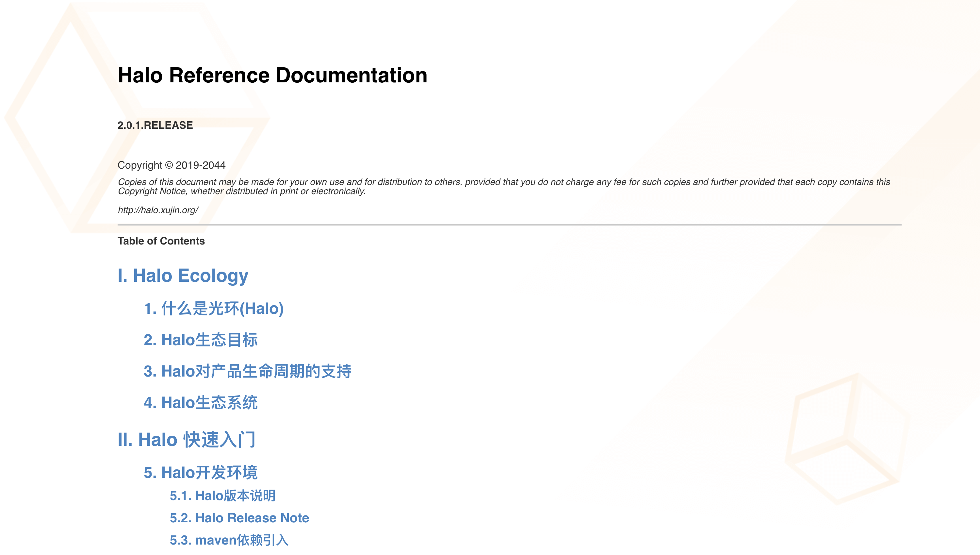Click the Halo Reference Documentation title
The image size is (980, 555).
(272, 75)
